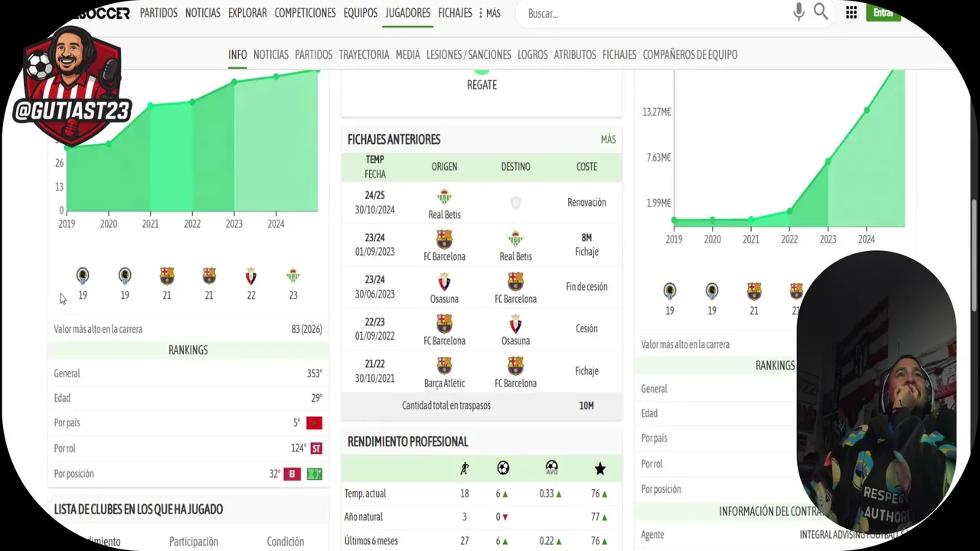Viewport: 980px width, 551px height.
Task: Switch to the LOGROS player tab
Action: coord(533,54)
